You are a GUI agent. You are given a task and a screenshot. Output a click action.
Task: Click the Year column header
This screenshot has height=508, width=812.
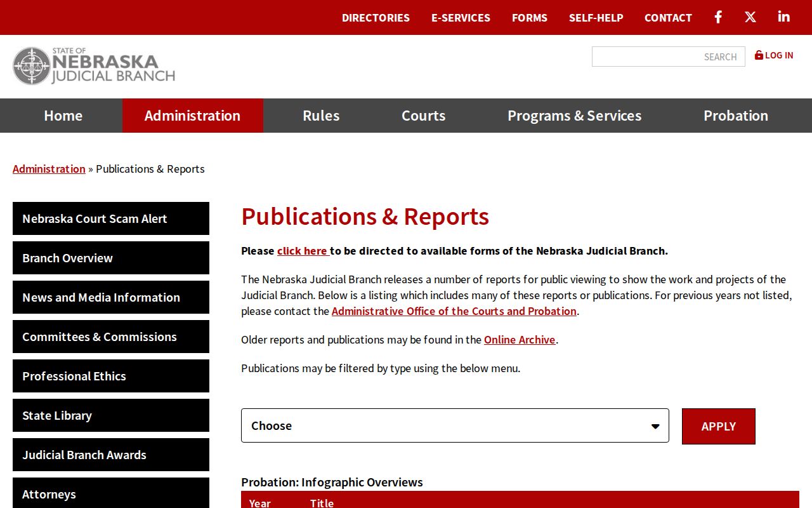tap(260, 502)
